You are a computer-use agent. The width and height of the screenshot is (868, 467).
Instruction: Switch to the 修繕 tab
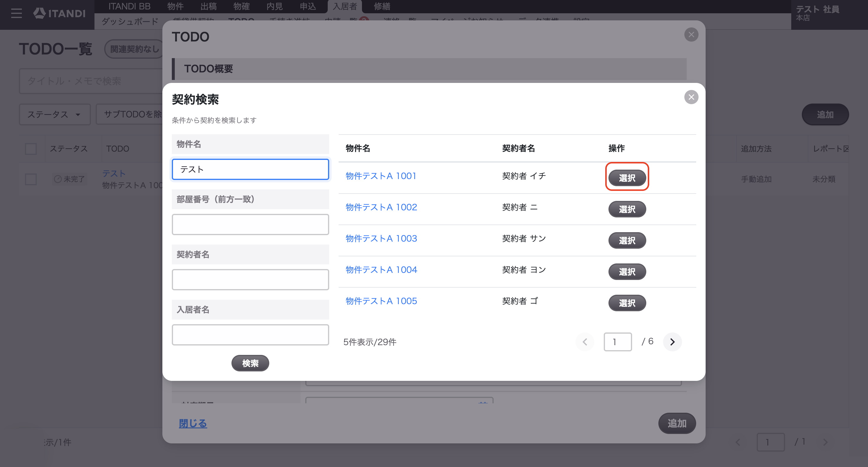click(x=382, y=6)
